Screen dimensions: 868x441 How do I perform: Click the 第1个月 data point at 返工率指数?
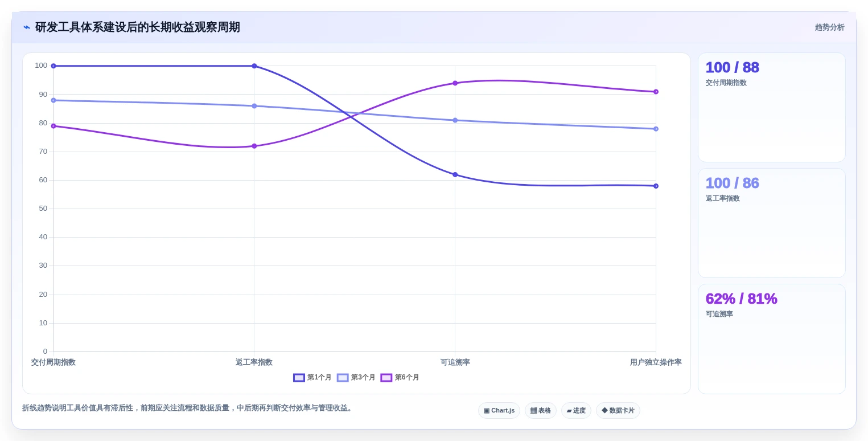[254, 66]
